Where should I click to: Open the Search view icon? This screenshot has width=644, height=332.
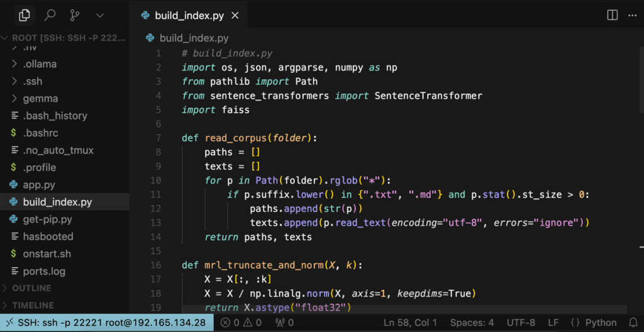(50, 16)
